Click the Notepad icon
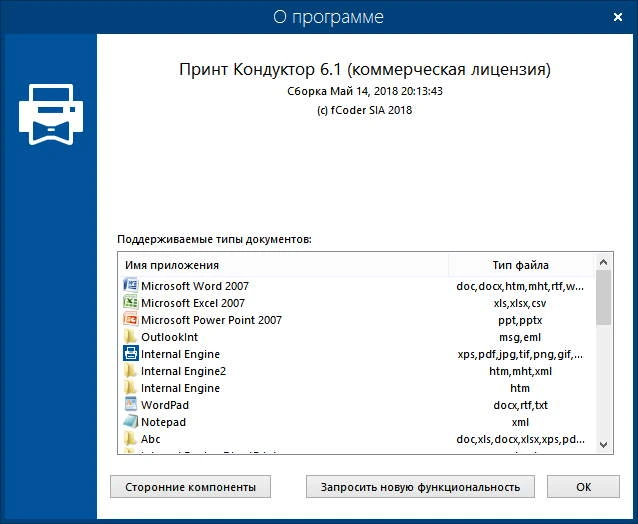 (130, 421)
